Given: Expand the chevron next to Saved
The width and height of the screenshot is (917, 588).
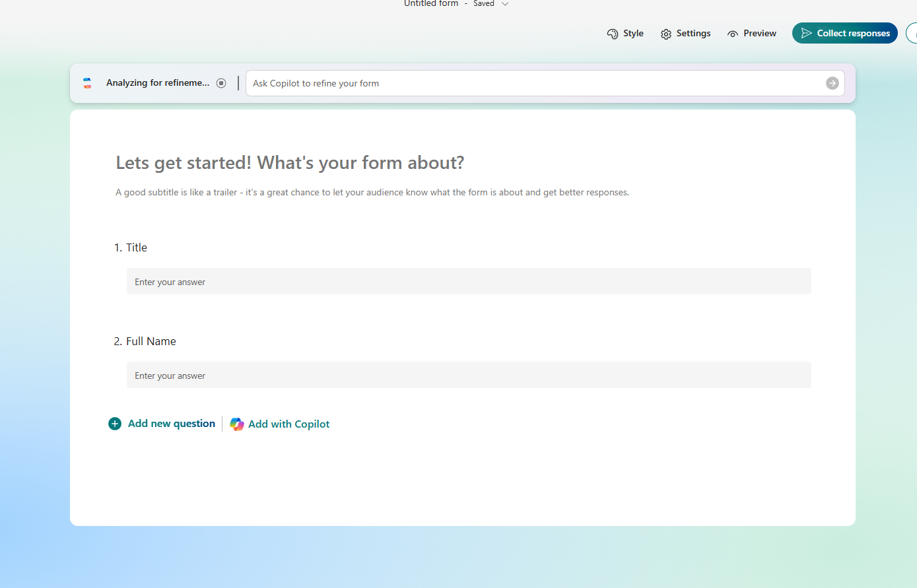Looking at the screenshot, I should pyautogui.click(x=505, y=4).
